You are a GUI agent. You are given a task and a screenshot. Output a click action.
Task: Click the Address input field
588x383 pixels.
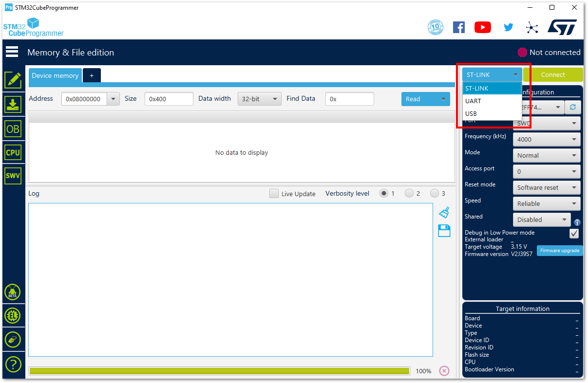85,99
